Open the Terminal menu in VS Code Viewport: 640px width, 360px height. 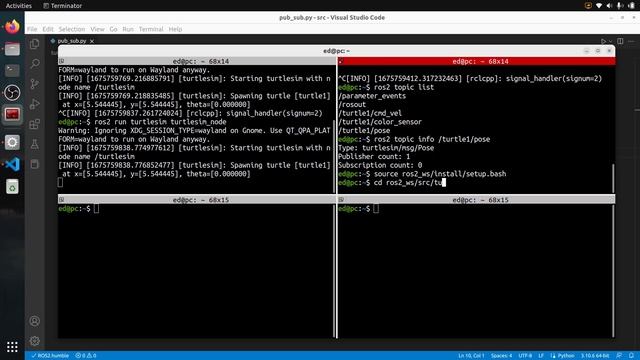click(151, 29)
